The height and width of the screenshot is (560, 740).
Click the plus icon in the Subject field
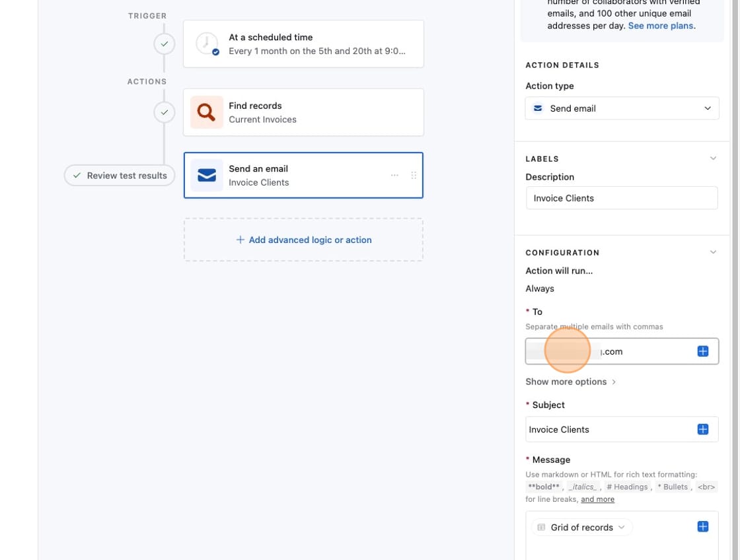click(x=702, y=429)
